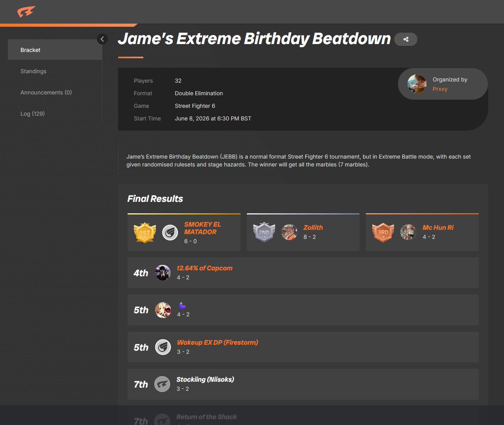Open the Bracket tab
Image resolution: width=504 pixels, height=425 pixels.
click(55, 50)
